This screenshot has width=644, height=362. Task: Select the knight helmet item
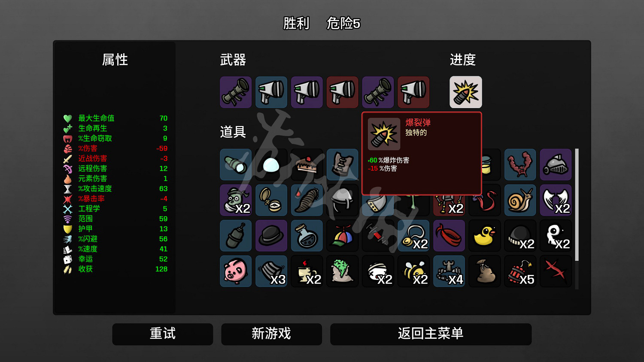coord(556,165)
